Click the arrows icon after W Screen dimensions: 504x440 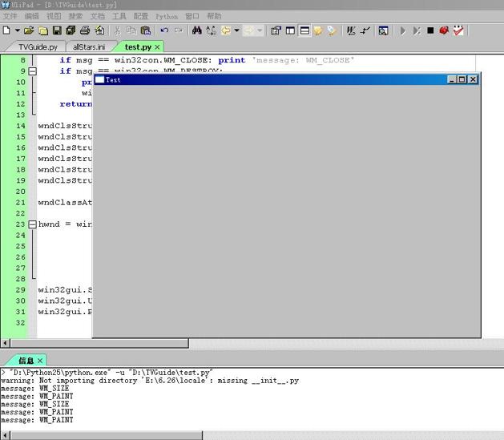(x=365, y=30)
